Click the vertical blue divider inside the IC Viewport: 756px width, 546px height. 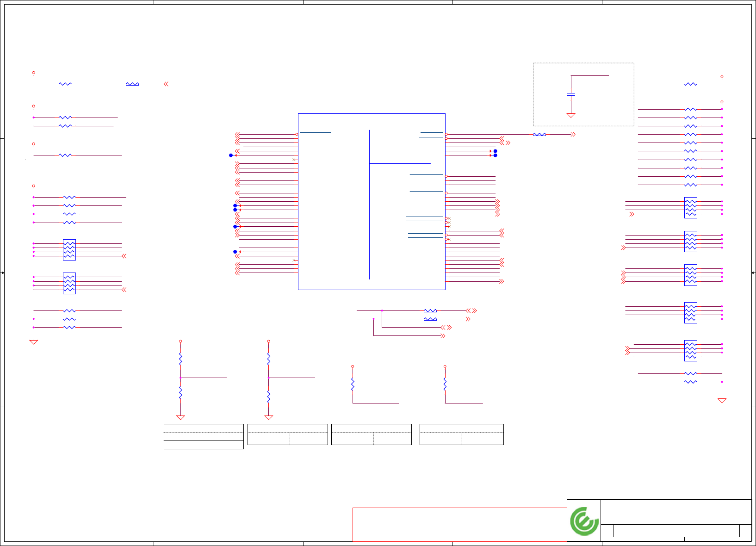[x=369, y=205]
